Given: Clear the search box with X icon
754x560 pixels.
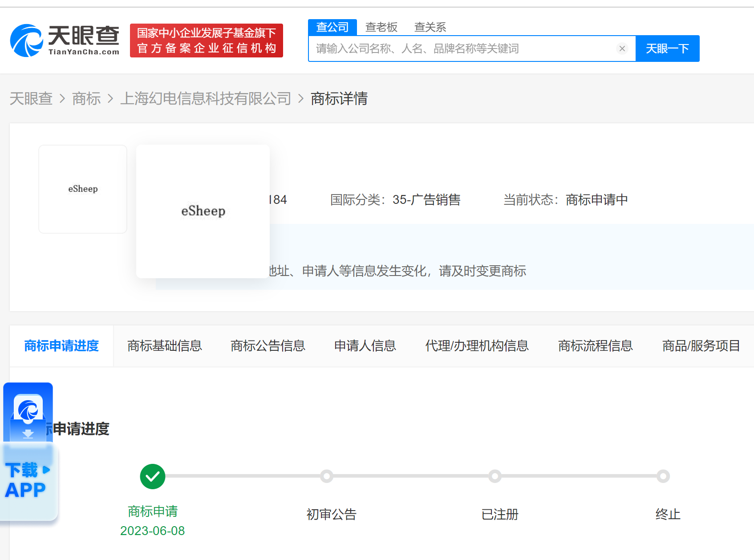Looking at the screenshot, I should [622, 49].
